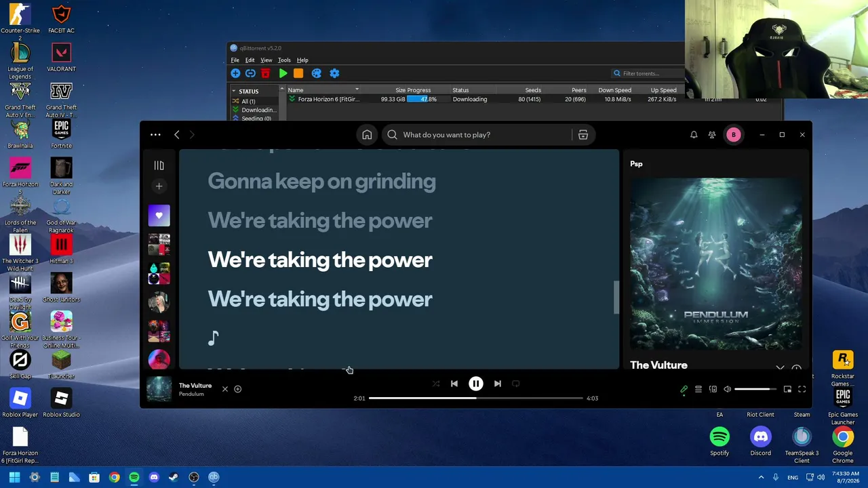The height and width of the screenshot is (488, 868).
Task: Open the Liked Songs playlist
Action: (x=159, y=216)
